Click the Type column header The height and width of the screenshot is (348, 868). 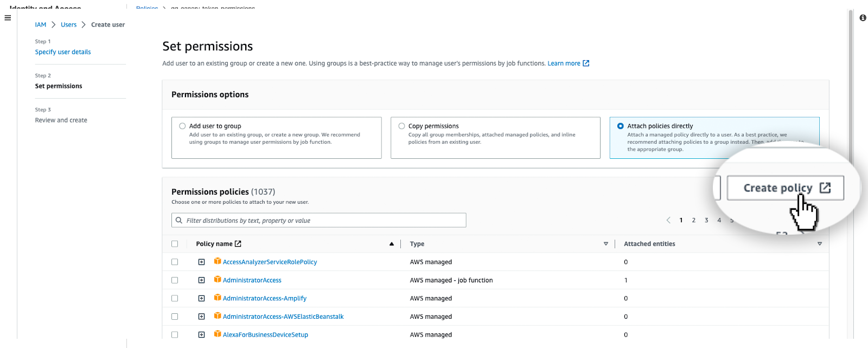click(x=417, y=244)
